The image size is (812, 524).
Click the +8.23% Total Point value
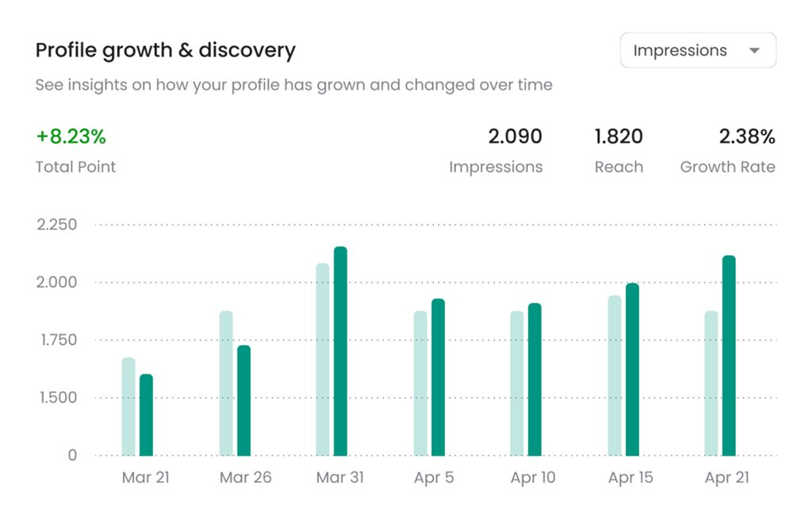71,136
